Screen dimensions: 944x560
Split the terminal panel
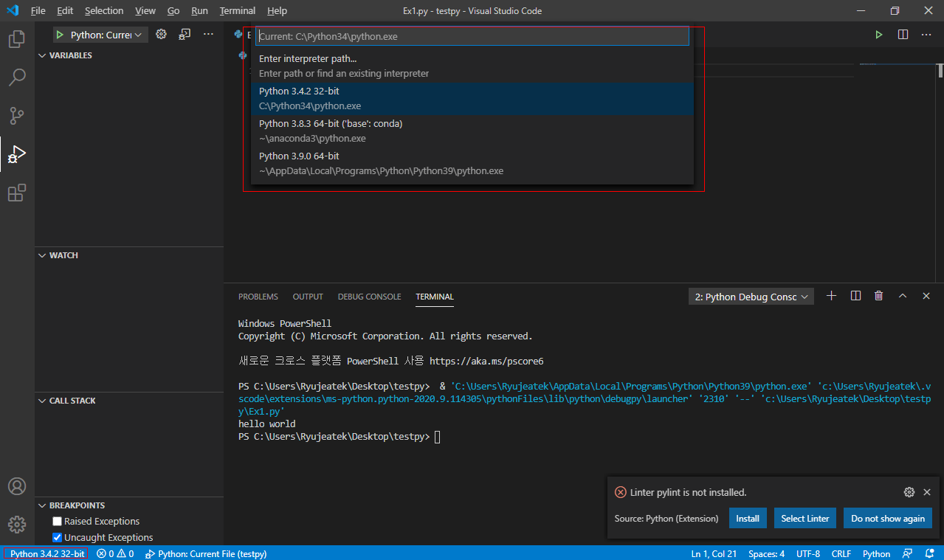[x=855, y=296]
